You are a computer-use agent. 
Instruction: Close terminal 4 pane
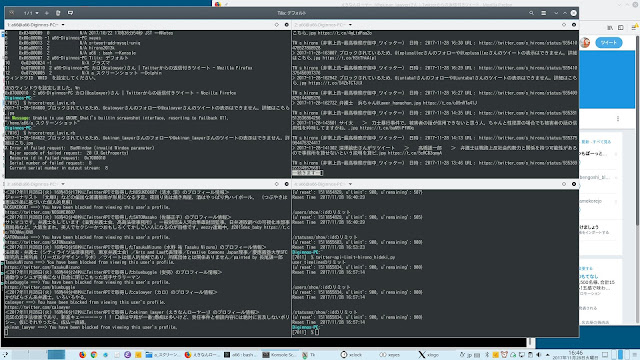(574, 184)
